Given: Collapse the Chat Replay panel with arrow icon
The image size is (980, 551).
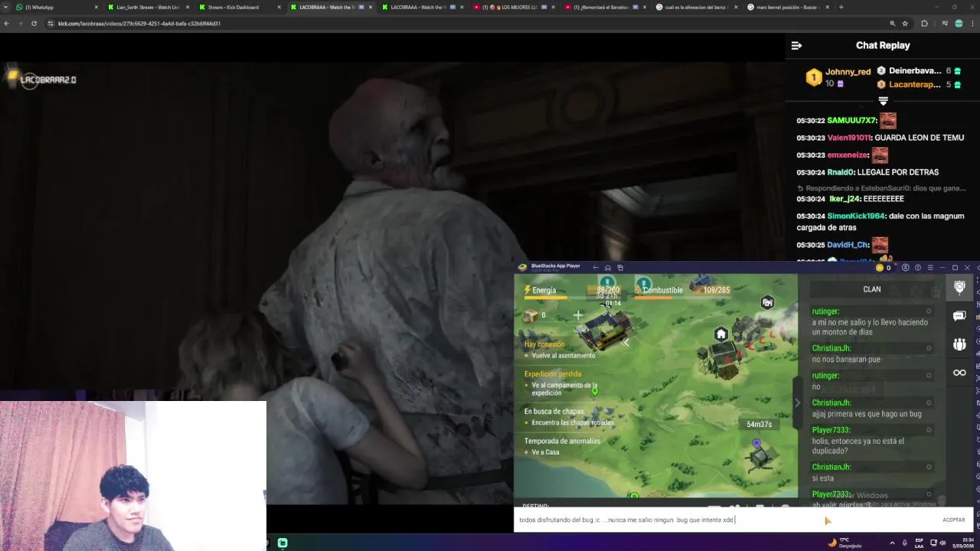Looking at the screenshot, I should 796,45.
